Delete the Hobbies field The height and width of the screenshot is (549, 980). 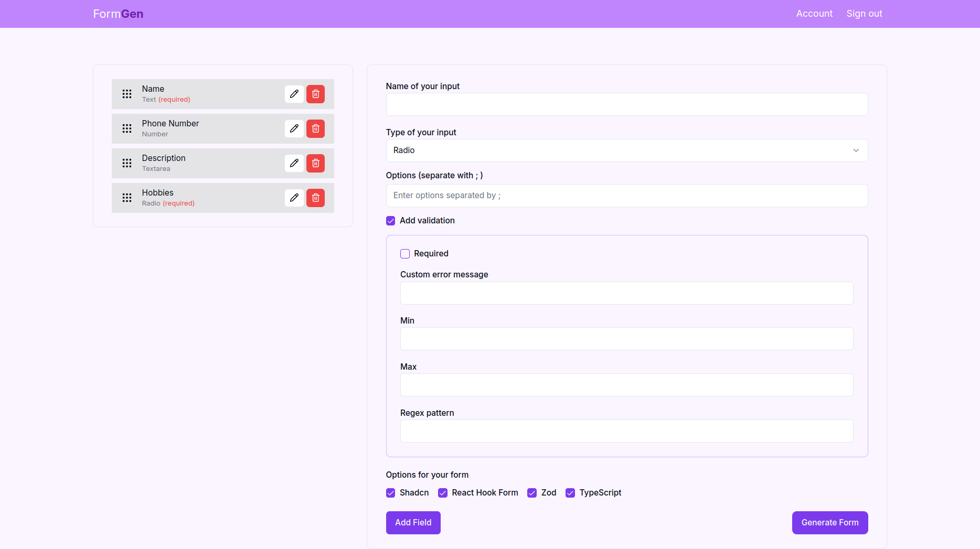315,198
